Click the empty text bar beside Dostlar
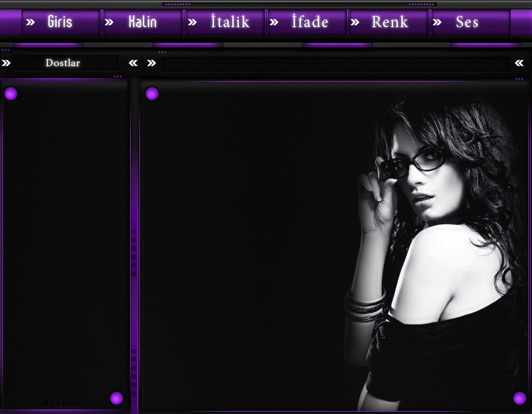 point(335,64)
